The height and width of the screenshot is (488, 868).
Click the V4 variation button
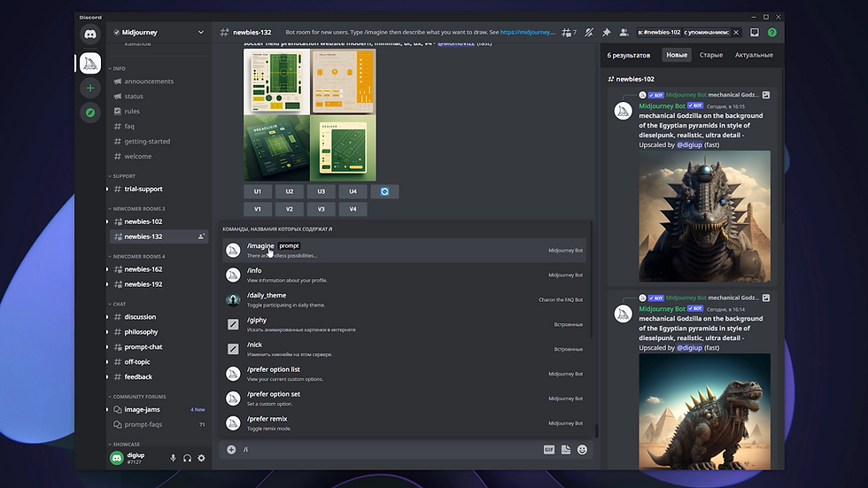pyautogui.click(x=353, y=209)
